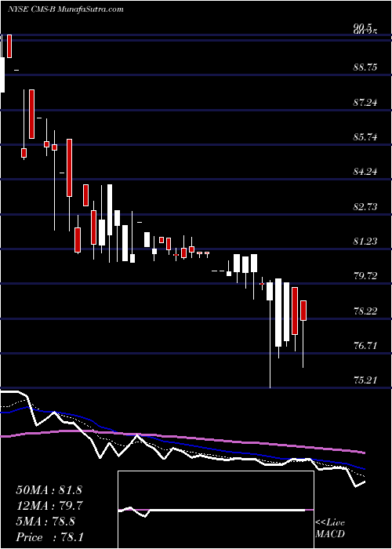The width and height of the screenshot is (392, 549).
Task: Click the 88.75 price axis label
Action: pyautogui.click(x=365, y=67)
